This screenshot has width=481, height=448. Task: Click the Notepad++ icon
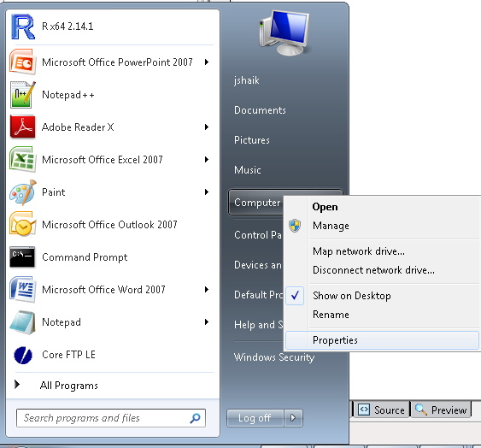point(22,95)
